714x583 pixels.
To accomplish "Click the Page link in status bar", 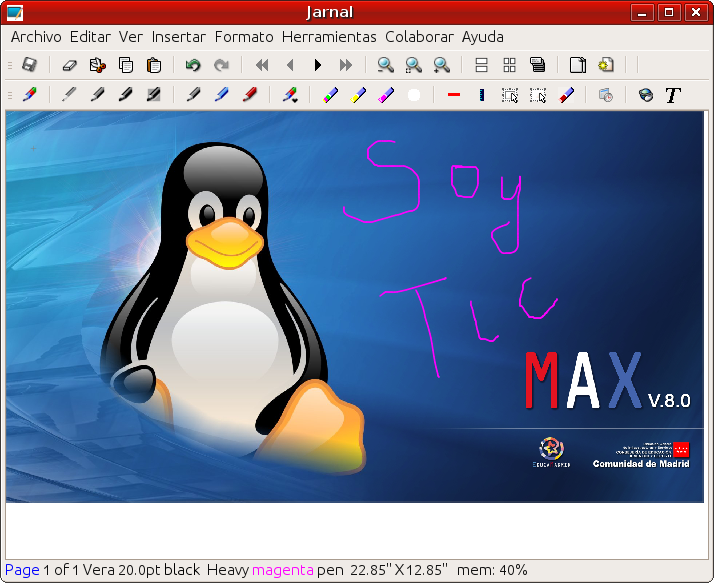I will 22,570.
